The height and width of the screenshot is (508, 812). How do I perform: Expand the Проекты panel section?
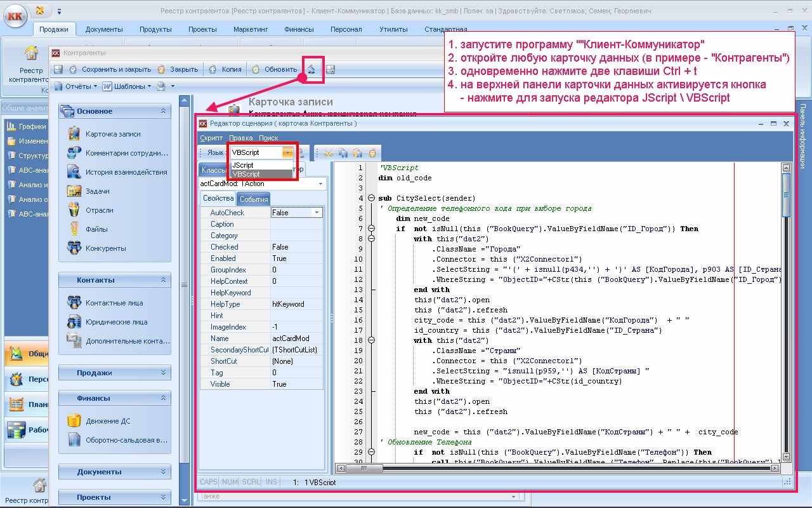[163, 497]
